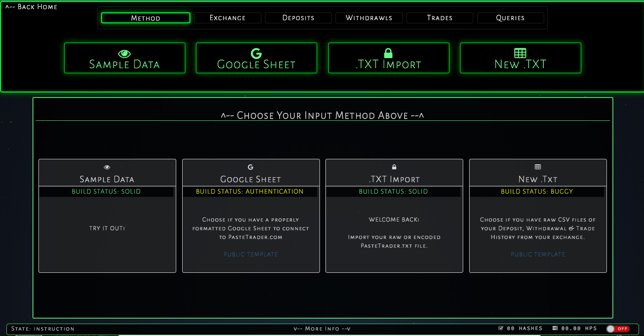Click the '00.00 HPS' readout
This screenshot has width=644, height=336.
pyautogui.click(x=579, y=329)
